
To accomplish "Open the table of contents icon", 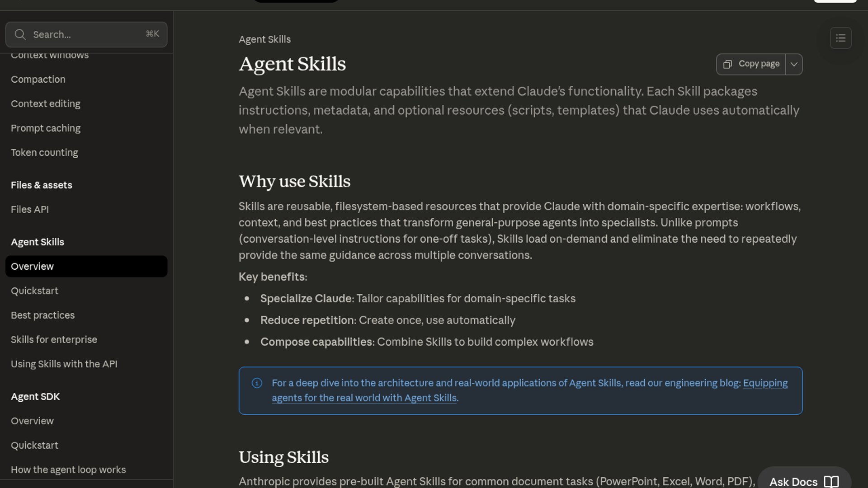I will point(840,38).
